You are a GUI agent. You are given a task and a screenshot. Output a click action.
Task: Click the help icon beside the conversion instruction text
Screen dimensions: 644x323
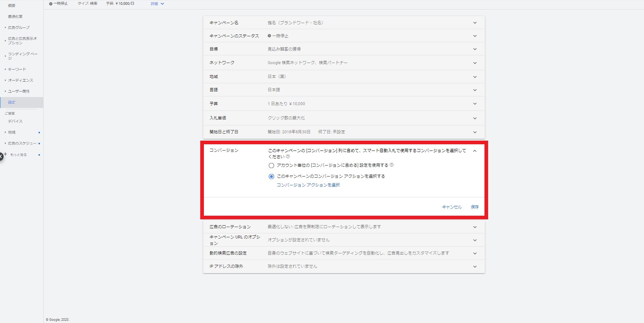(288, 156)
